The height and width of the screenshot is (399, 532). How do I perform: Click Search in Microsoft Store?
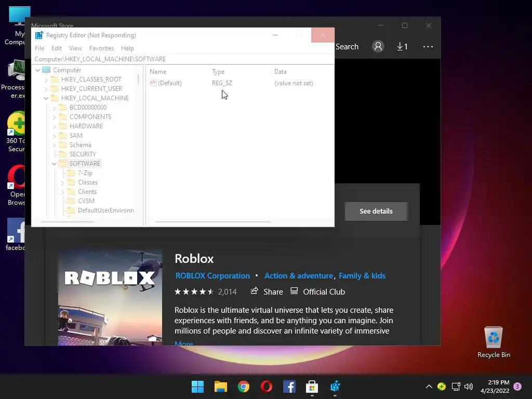(x=347, y=46)
